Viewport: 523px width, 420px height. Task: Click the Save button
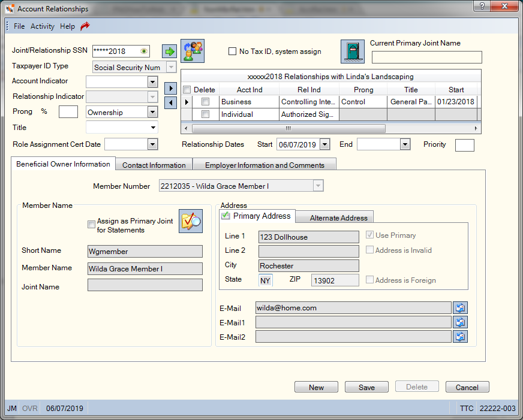coord(366,387)
